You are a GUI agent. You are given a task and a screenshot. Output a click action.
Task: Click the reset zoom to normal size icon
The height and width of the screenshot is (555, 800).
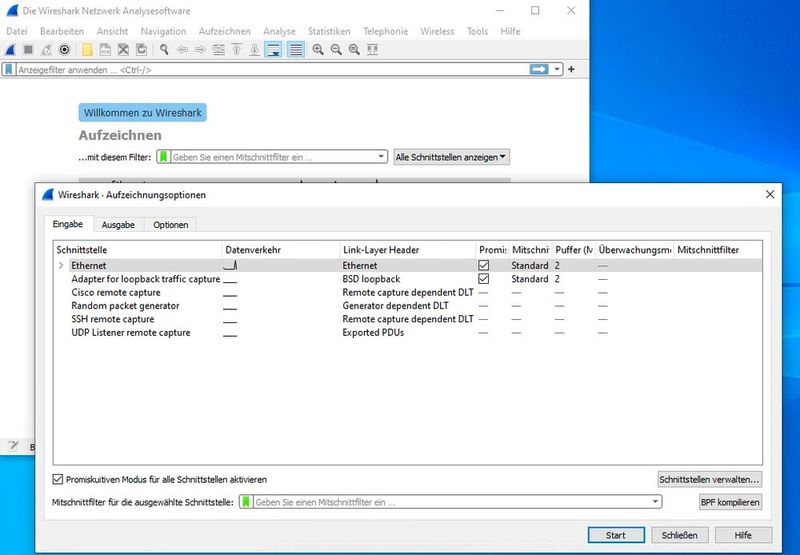click(354, 49)
